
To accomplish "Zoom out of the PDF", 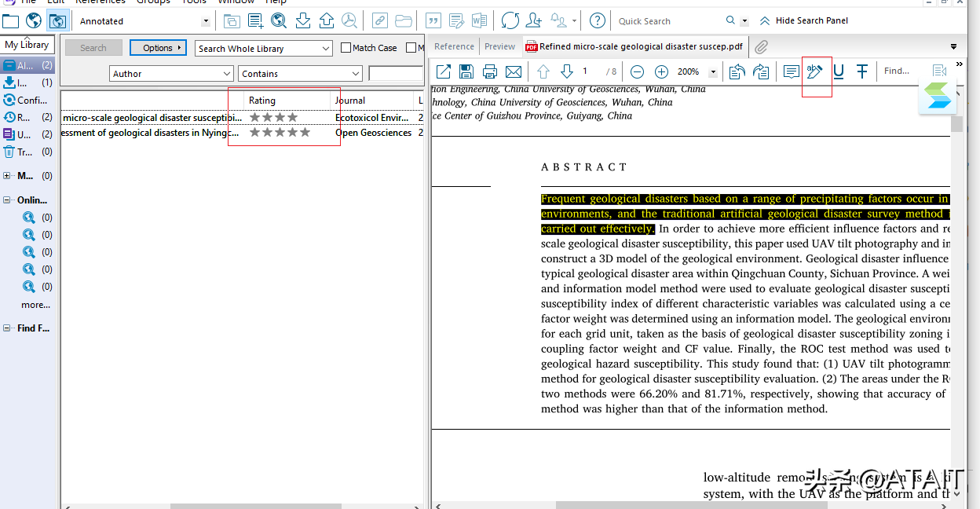I will pos(638,71).
